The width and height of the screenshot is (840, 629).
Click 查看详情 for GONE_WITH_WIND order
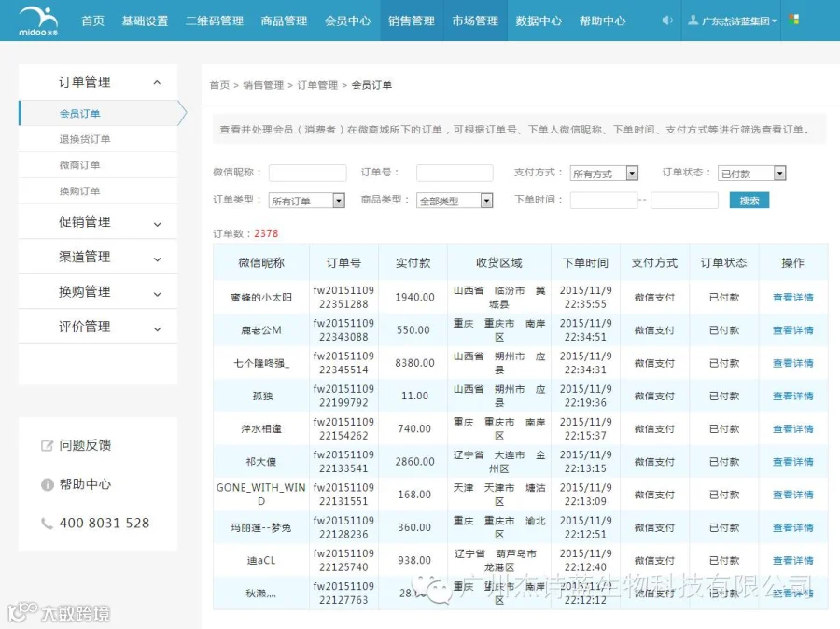click(x=792, y=495)
